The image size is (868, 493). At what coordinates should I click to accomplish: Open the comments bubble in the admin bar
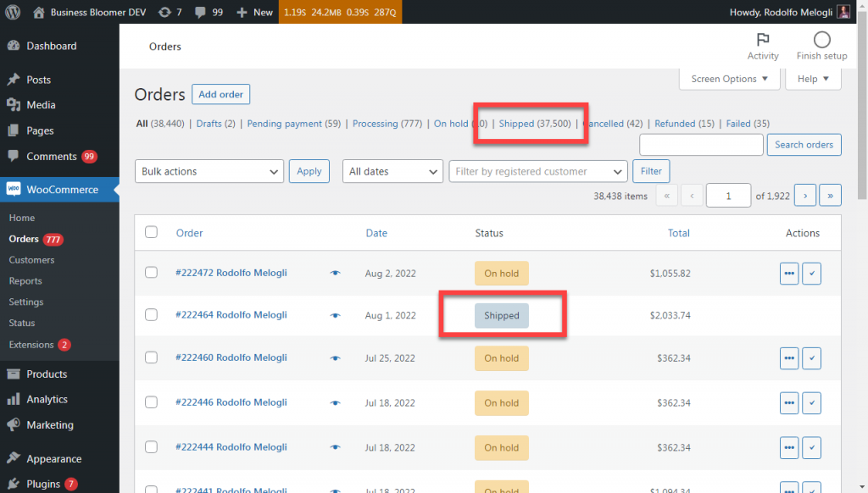(x=200, y=12)
